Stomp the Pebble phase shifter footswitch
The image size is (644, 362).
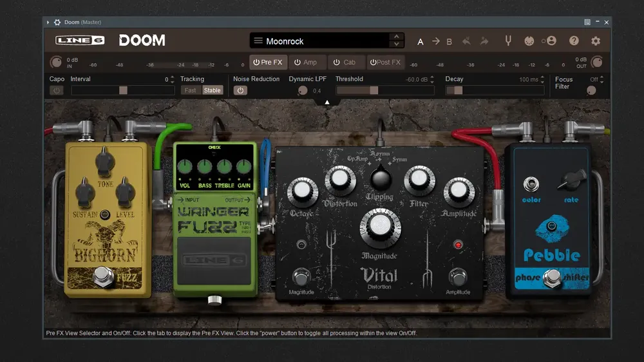(552, 278)
